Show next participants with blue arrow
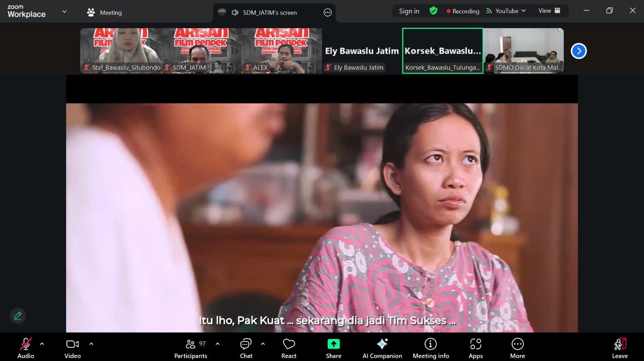The width and height of the screenshot is (644, 361). pyautogui.click(x=579, y=51)
